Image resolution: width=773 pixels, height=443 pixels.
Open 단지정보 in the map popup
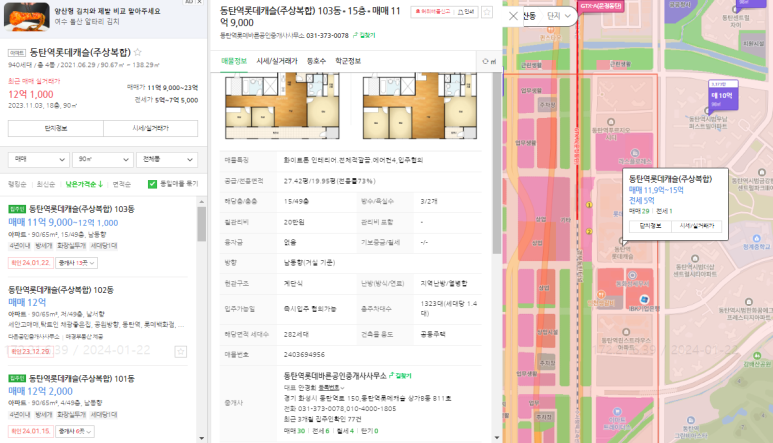coord(650,226)
